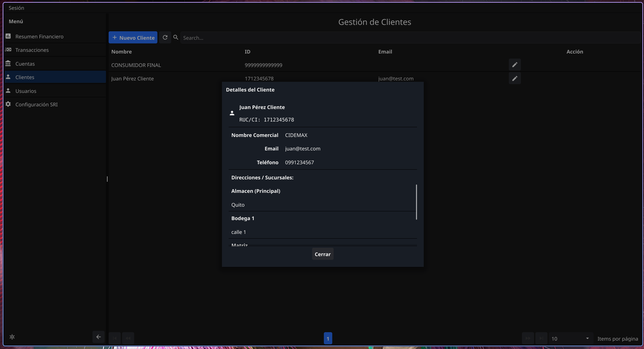Click the Nuevo Cliente button
This screenshot has height=349, width=644.
click(133, 37)
